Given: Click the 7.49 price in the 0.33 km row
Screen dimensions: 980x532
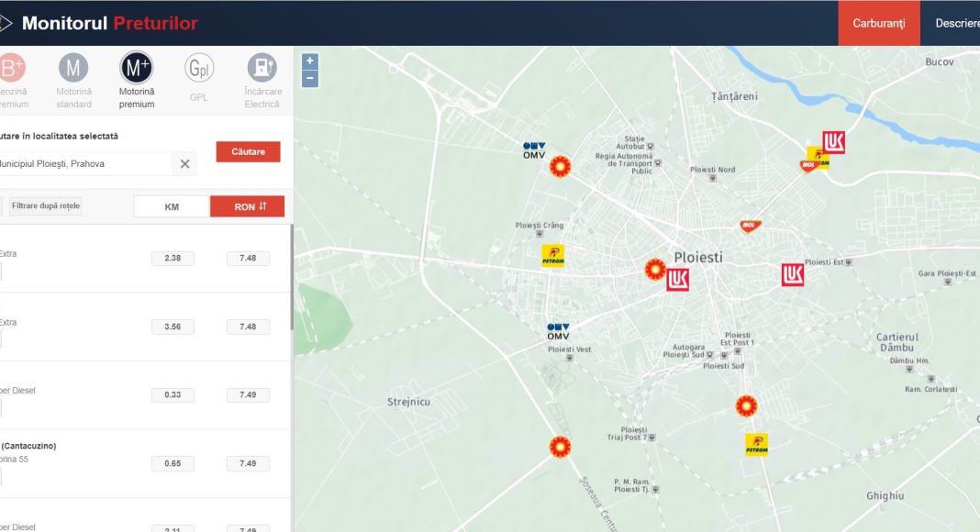Looking at the screenshot, I should point(248,394).
